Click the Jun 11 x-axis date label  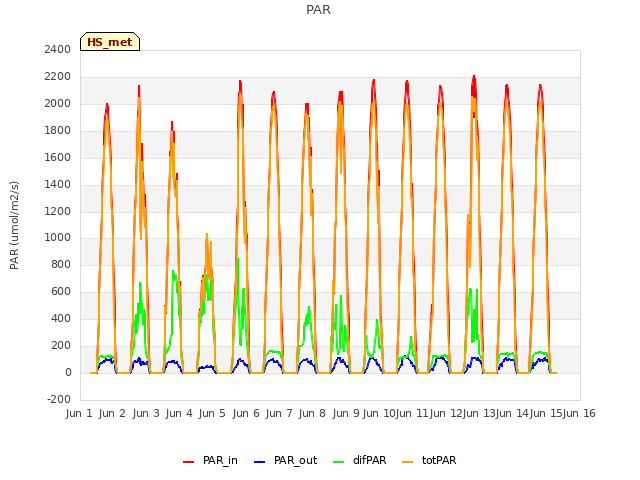412,413
